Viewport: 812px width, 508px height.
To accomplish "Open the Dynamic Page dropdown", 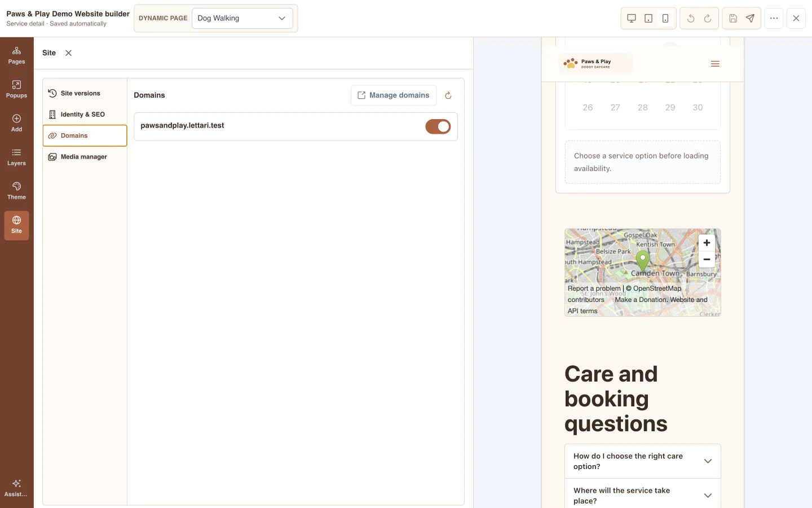I will pyautogui.click(x=242, y=18).
